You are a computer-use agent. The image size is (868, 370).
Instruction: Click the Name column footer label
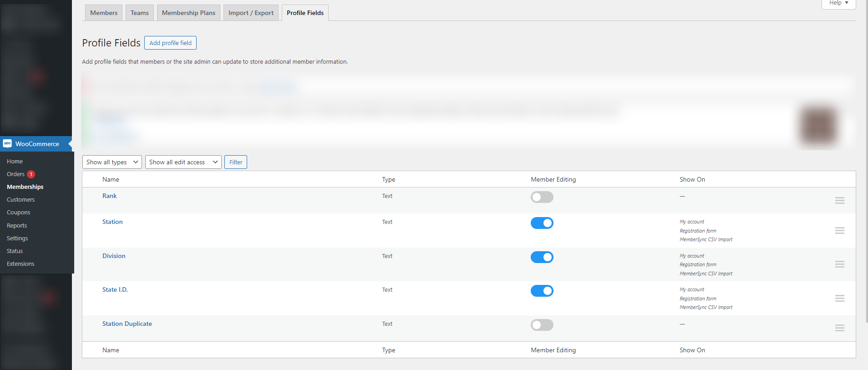click(111, 350)
